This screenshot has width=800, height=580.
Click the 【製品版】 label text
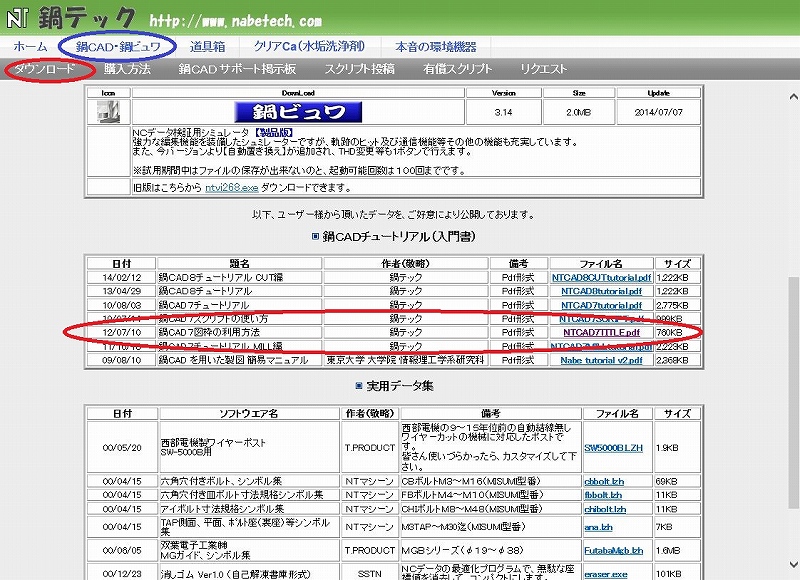point(273,132)
